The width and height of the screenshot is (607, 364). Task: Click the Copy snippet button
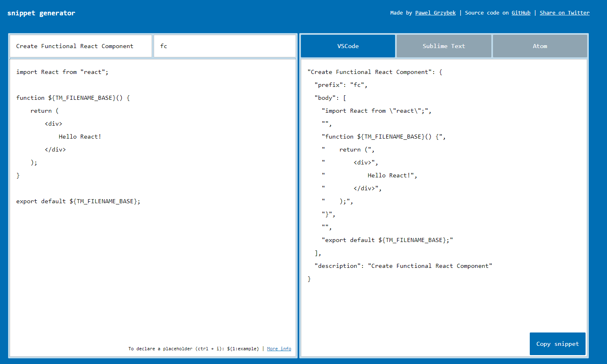(x=558, y=344)
